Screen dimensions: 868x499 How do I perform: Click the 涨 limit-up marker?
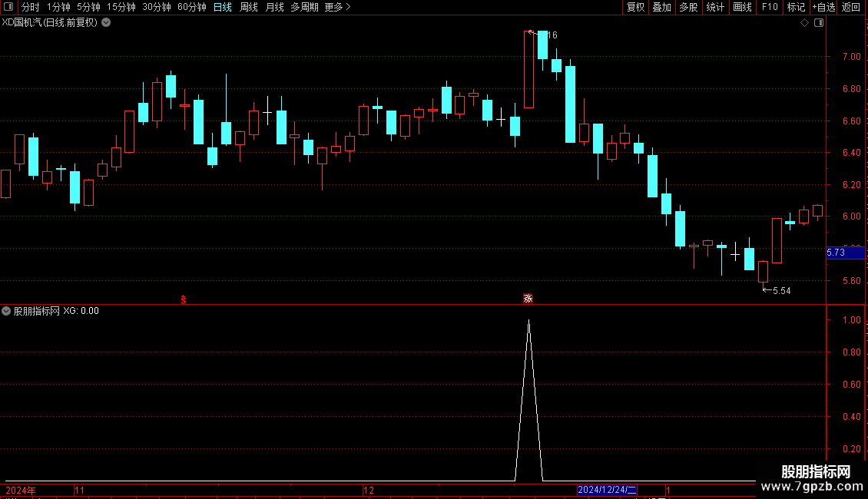click(x=528, y=299)
